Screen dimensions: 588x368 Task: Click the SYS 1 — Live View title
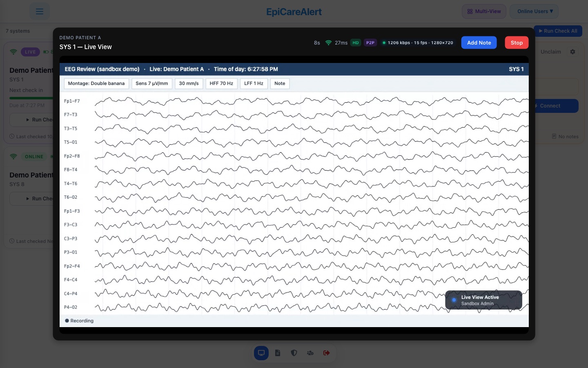coord(86,47)
